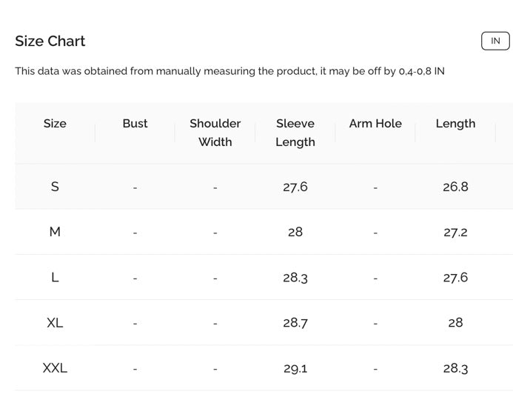Click sleeve length value 29.1 for XXL
Image resolution: width=513 pixels, height=420 pixels.
tap(295, 368)
